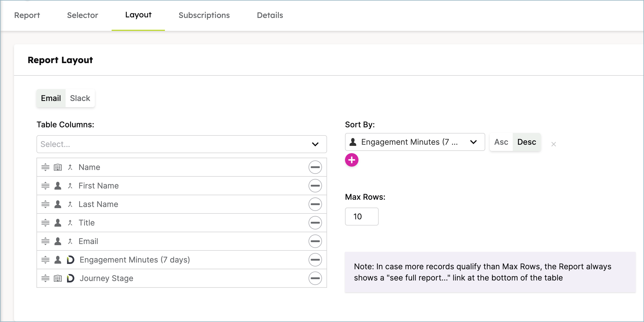Remove the Last Name column
644x322 pixels.
315,204
